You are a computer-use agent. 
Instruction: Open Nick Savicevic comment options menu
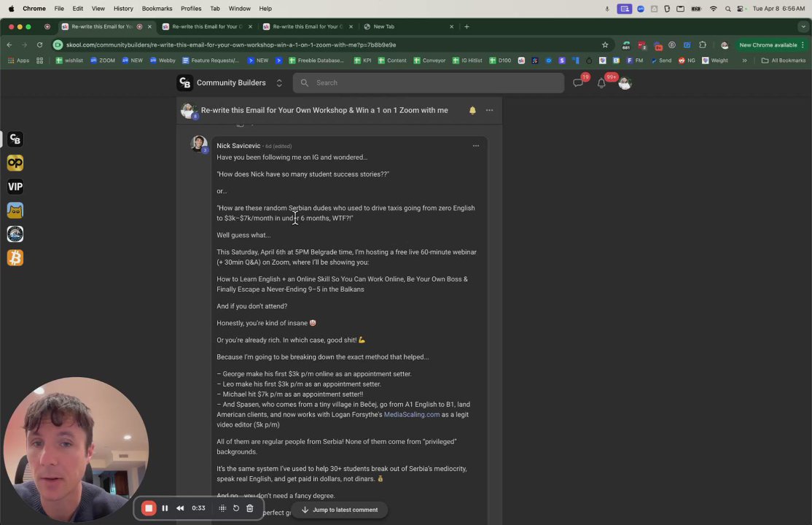476,146
